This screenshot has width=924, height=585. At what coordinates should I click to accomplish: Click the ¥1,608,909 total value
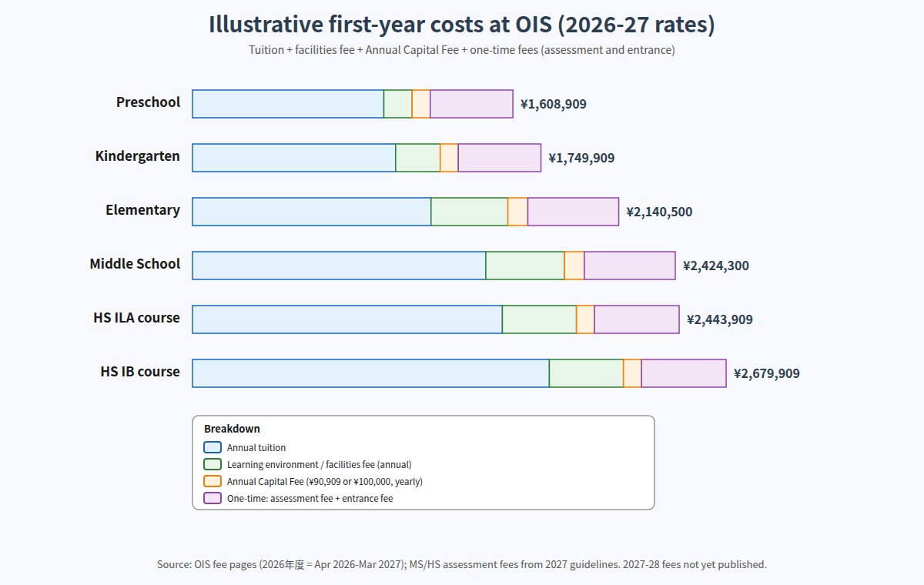click(x=554, y=104)
